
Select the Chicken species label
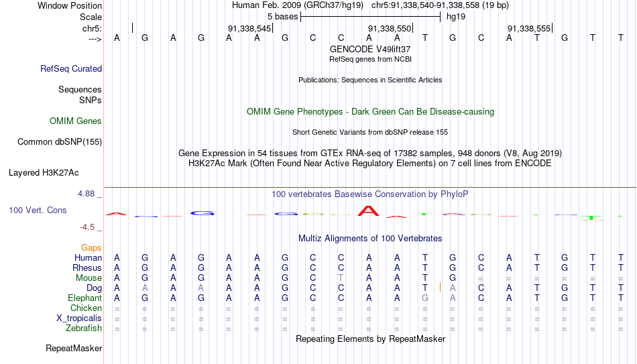point(86,308)
